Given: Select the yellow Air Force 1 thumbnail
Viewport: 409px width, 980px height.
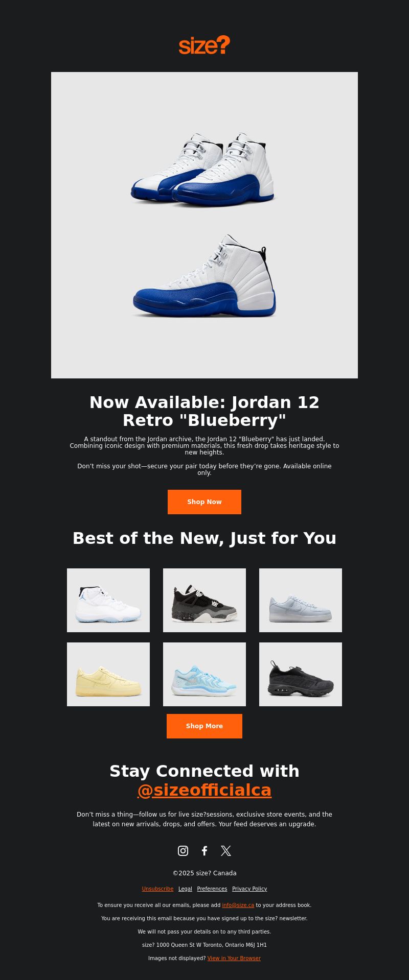Looking at the screenshot, I should coord(108,674).
